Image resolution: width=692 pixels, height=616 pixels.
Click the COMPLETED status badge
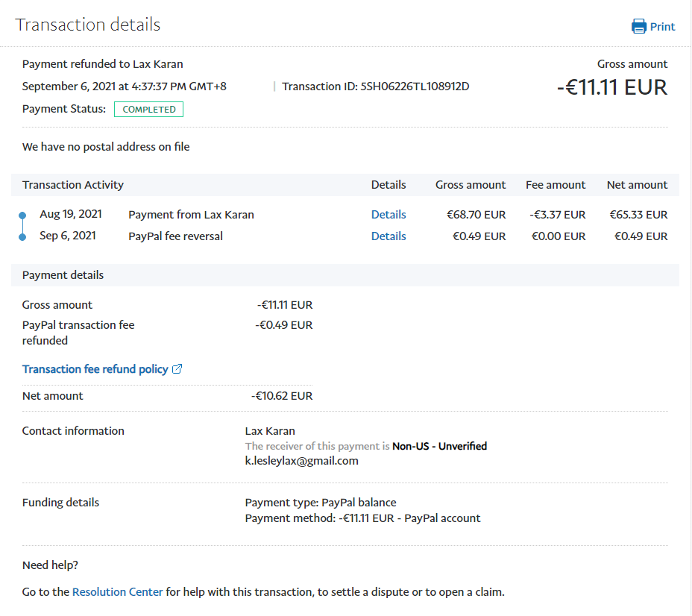[148, 110]
